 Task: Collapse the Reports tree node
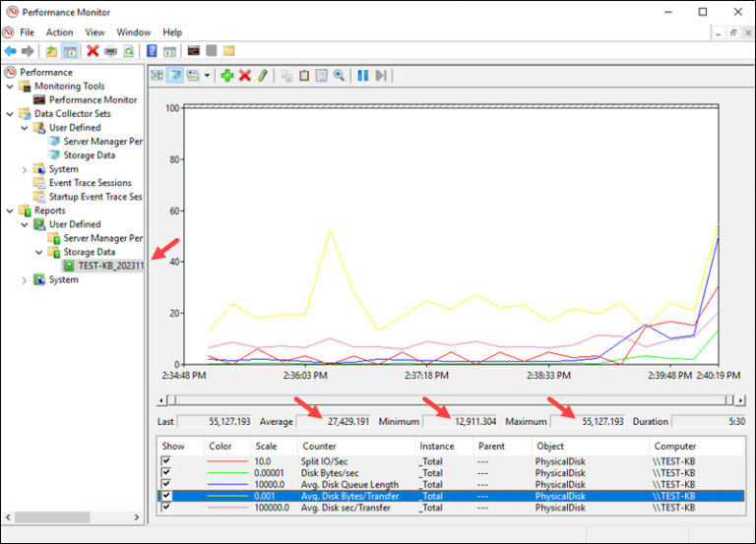[10, 211]
